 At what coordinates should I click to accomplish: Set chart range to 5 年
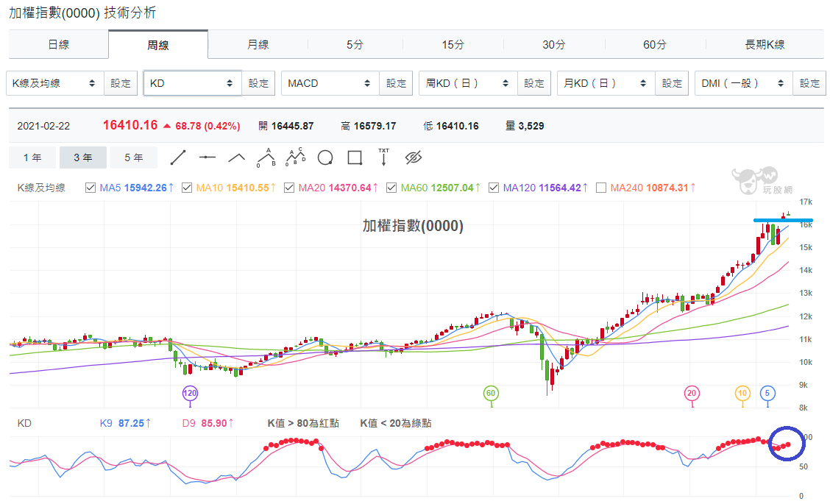[x=134, y=157]
